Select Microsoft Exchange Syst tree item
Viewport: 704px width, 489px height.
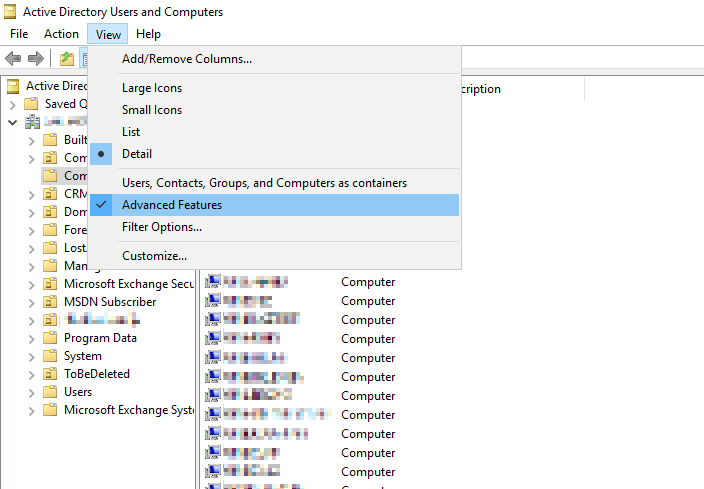coord(129,410)
